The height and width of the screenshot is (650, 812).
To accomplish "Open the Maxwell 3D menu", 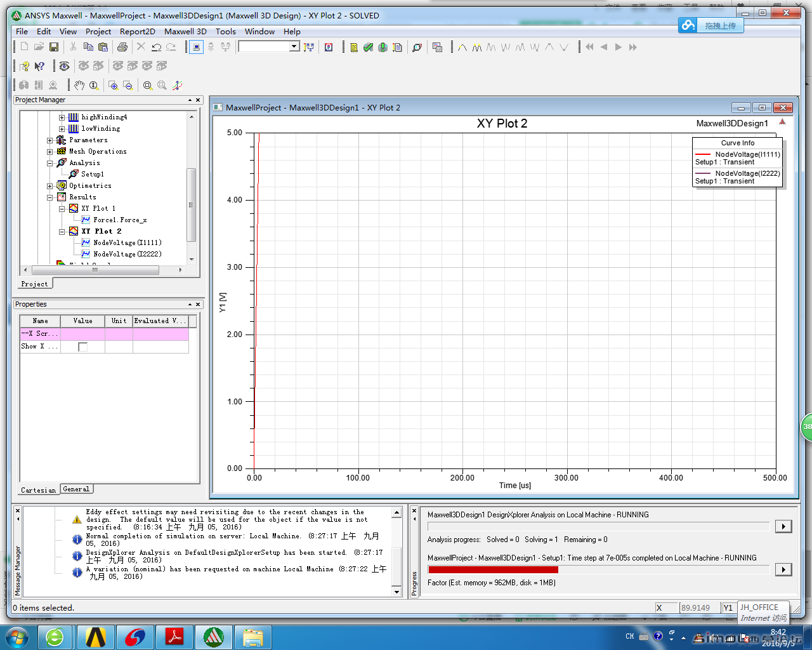I will click(185, 31).
